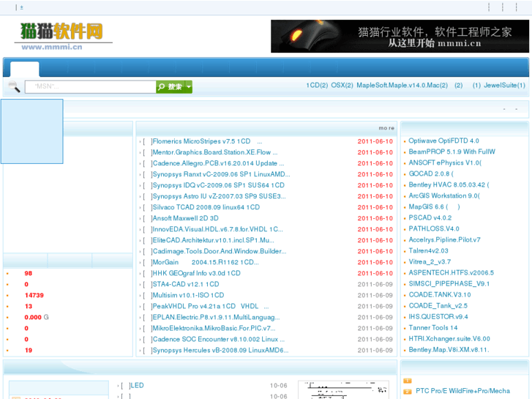Click the site logo www.mmmi.cn

pyautogui.click(x=63, y=37)
